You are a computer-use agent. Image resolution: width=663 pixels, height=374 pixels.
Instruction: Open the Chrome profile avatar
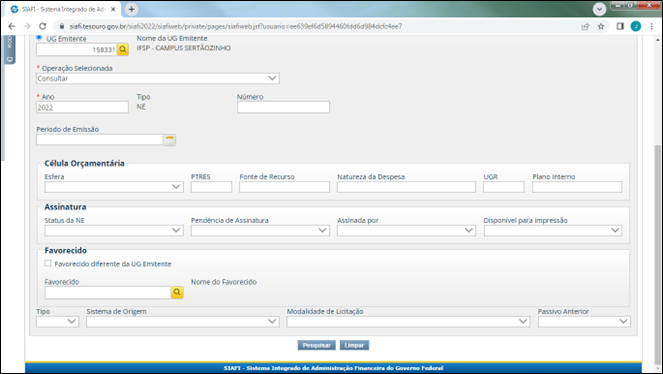(x=636, y=26)
